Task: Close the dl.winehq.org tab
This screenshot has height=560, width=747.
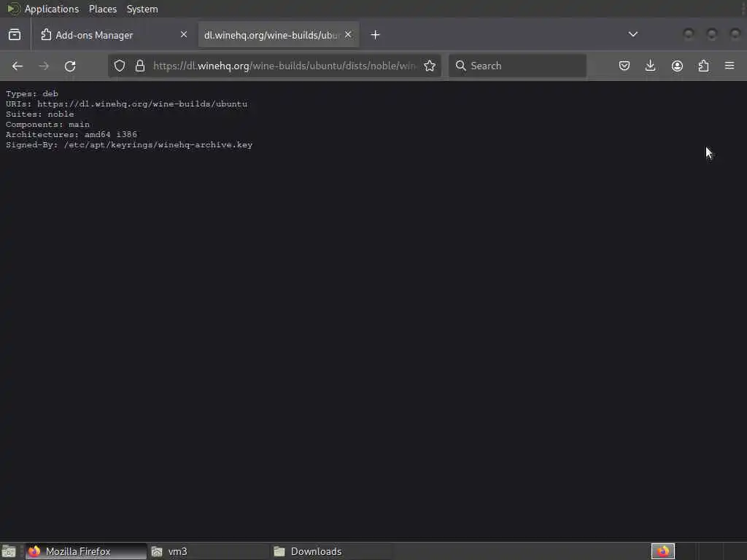Action: click(x=348, y=34)
